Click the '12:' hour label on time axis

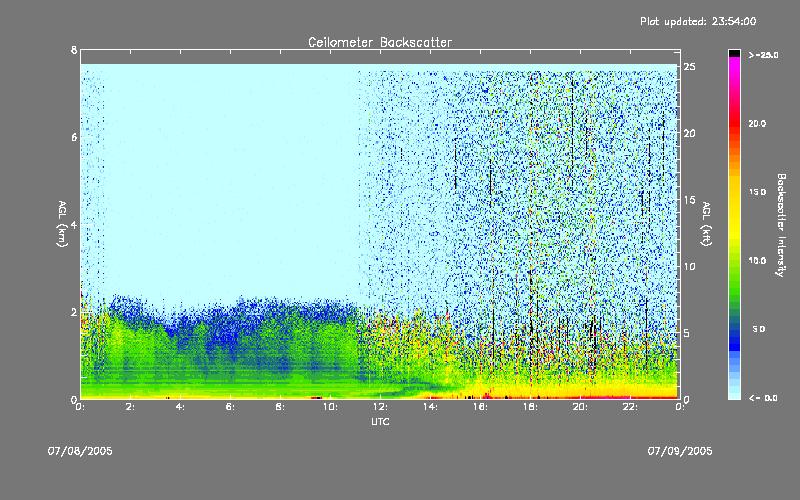pyautogui.click(x=381, y=407)
